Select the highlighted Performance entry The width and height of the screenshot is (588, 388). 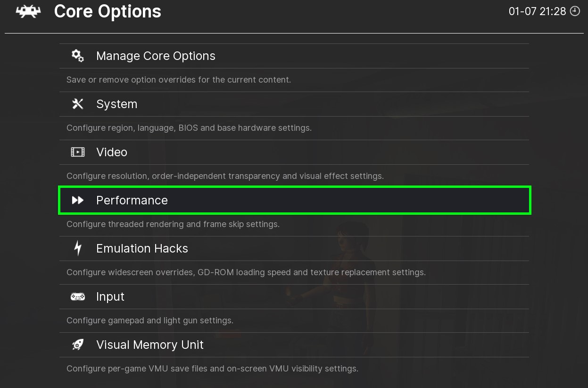(132, 200)
